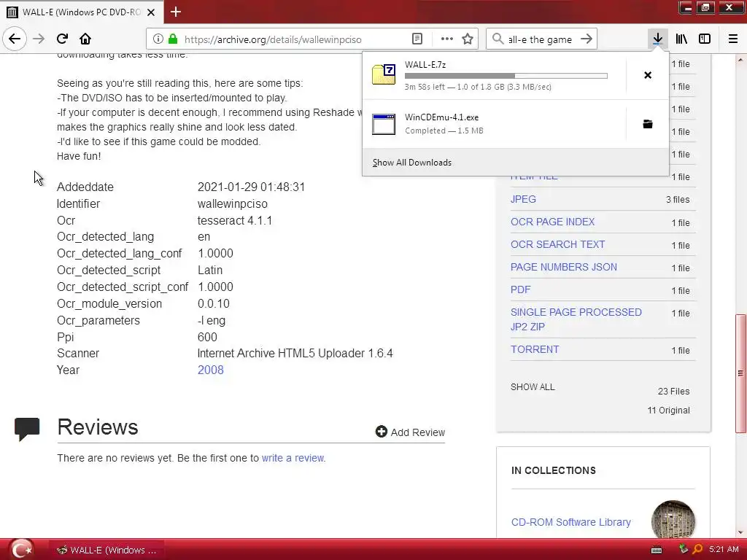Open the browser home page
Viewport: 747px width, 560px height.
pyautogui.click(x=85, y=39)
